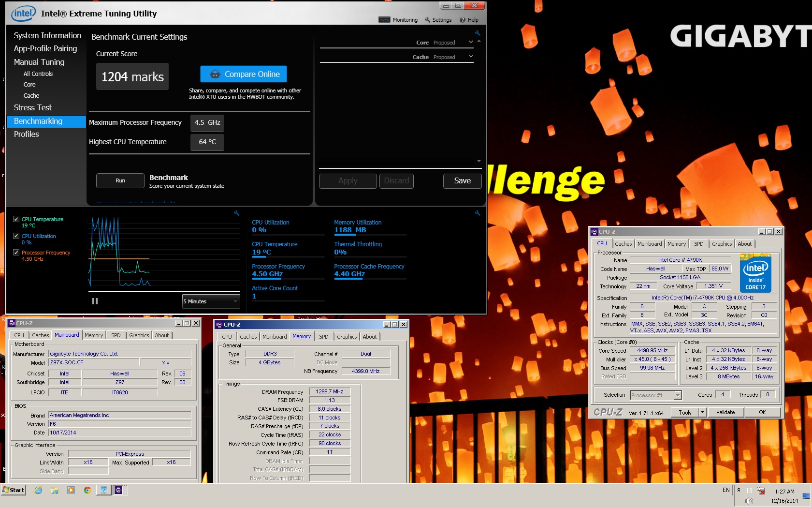Select Cache under Manual Tuning

pos(31,96)
